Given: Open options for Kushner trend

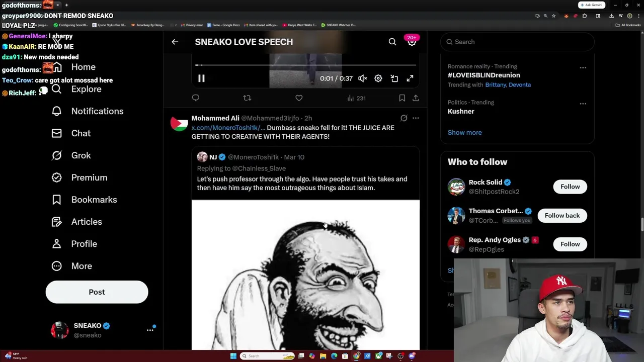Looking at the screenshot, I should (583, 104).
